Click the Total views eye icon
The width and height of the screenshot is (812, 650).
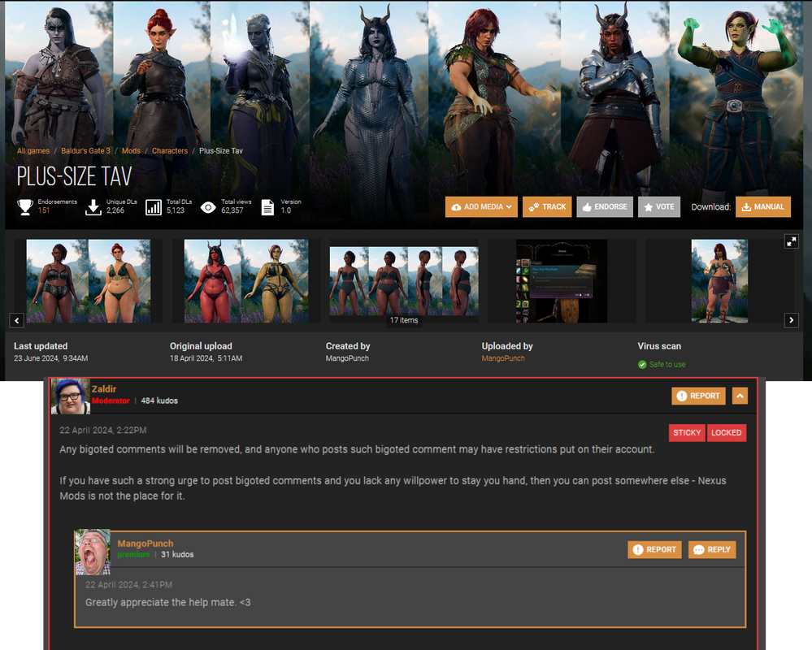208,207
